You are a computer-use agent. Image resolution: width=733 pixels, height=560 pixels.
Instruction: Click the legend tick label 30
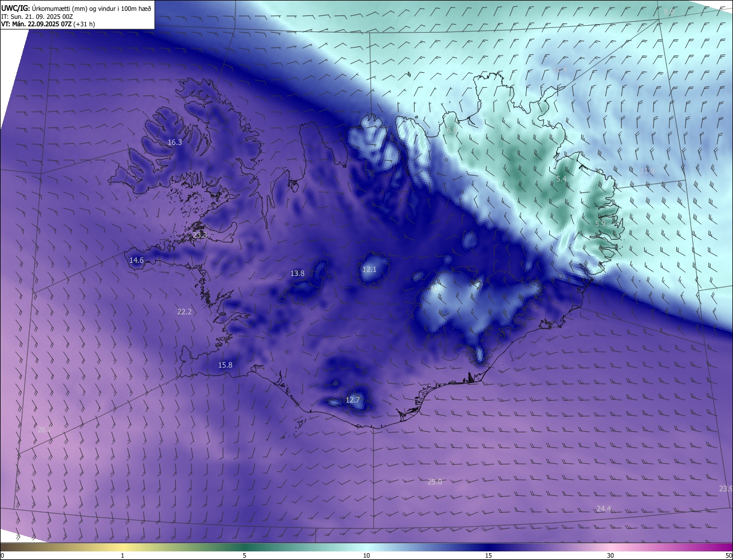coord(610,555)
